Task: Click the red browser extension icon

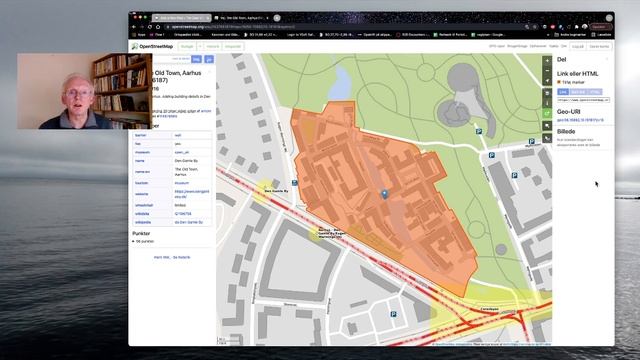Action: [x=553, y=27]
